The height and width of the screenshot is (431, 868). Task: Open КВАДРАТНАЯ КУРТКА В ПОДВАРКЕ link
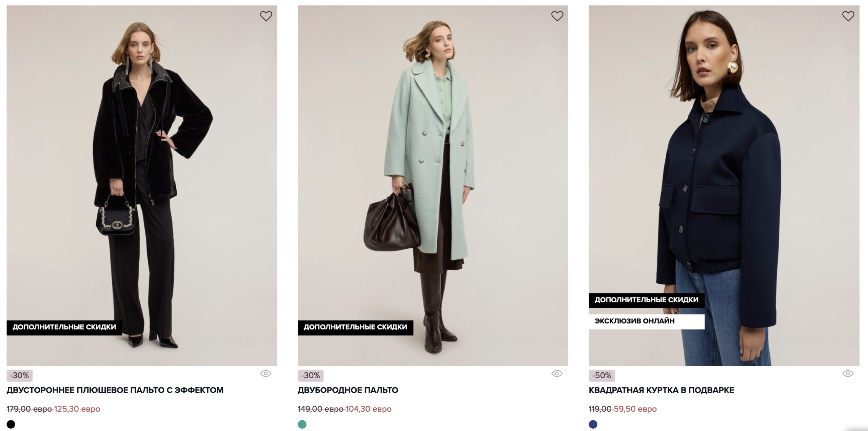(661, 390)
